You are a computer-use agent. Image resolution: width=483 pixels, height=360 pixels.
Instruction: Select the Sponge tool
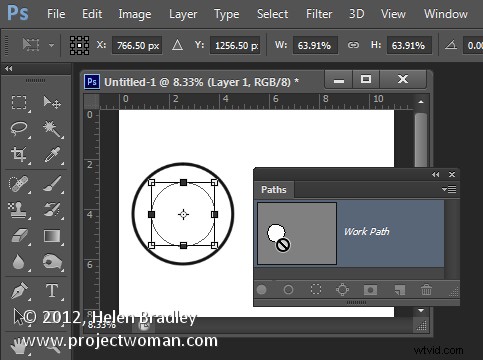pyautogui.click(x=52, y=262)
